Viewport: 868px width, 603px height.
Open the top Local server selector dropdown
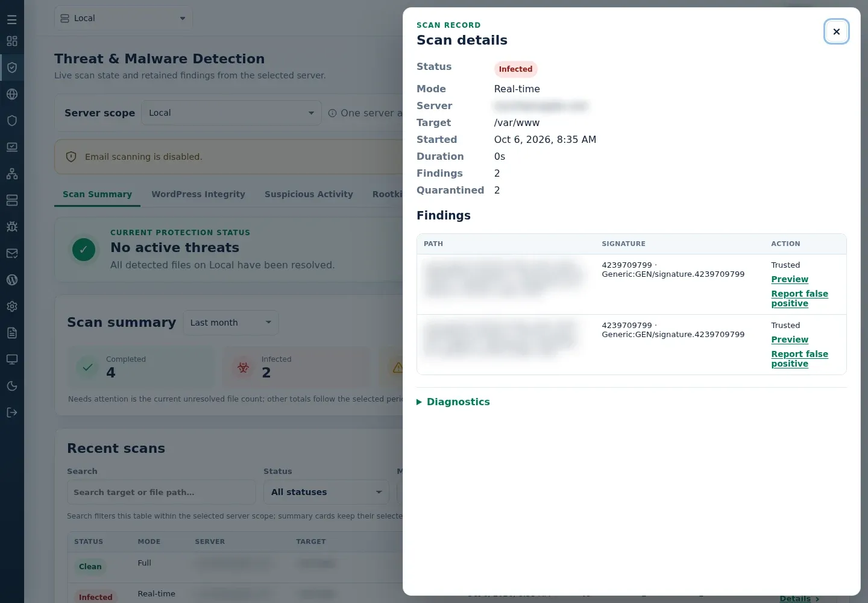124,18
